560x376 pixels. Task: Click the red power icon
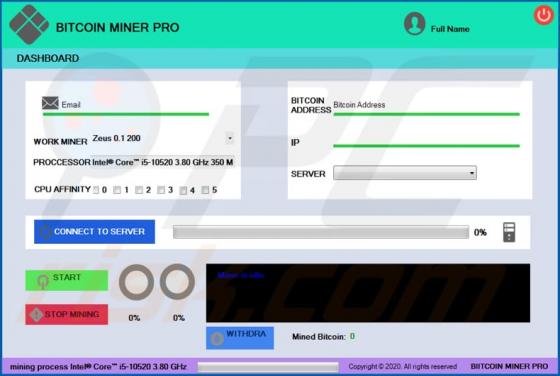pyautogui.click(x=544, y=15)
